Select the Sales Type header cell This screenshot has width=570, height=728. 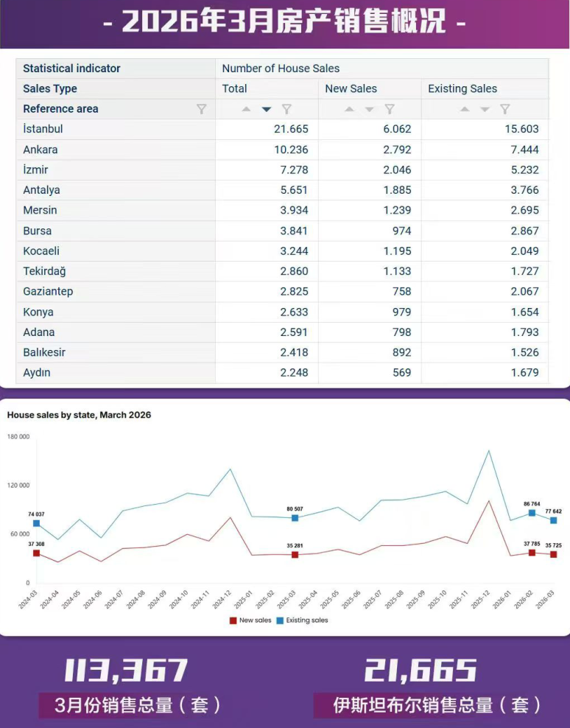point(50,88)
